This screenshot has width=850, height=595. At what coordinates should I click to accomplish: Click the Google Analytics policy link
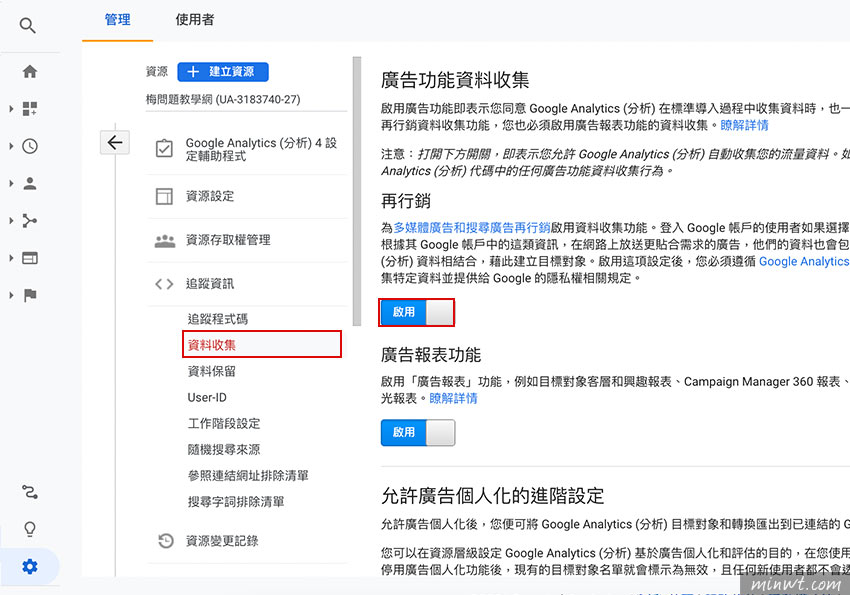[804, 261]
